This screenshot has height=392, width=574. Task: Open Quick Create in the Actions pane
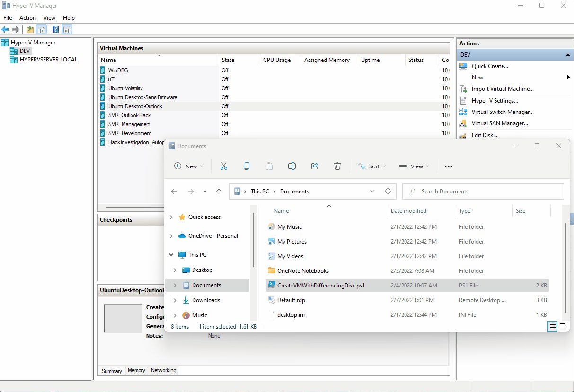489,66
